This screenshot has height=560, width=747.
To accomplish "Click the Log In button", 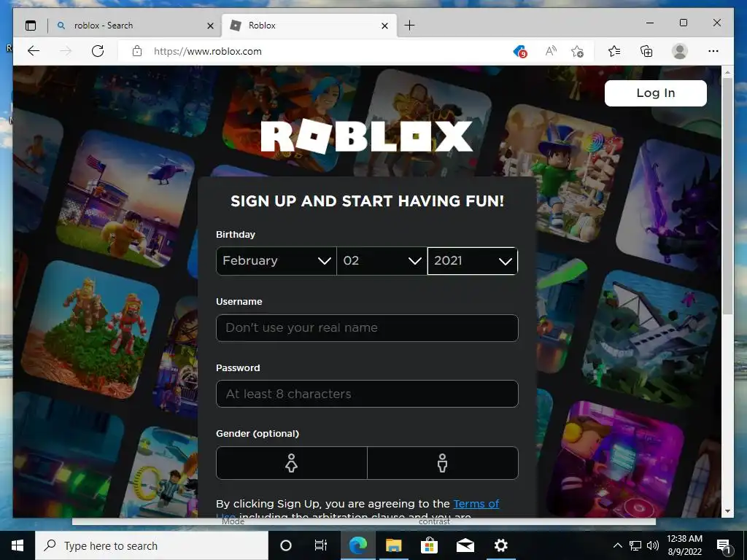I will coord(656,93).
